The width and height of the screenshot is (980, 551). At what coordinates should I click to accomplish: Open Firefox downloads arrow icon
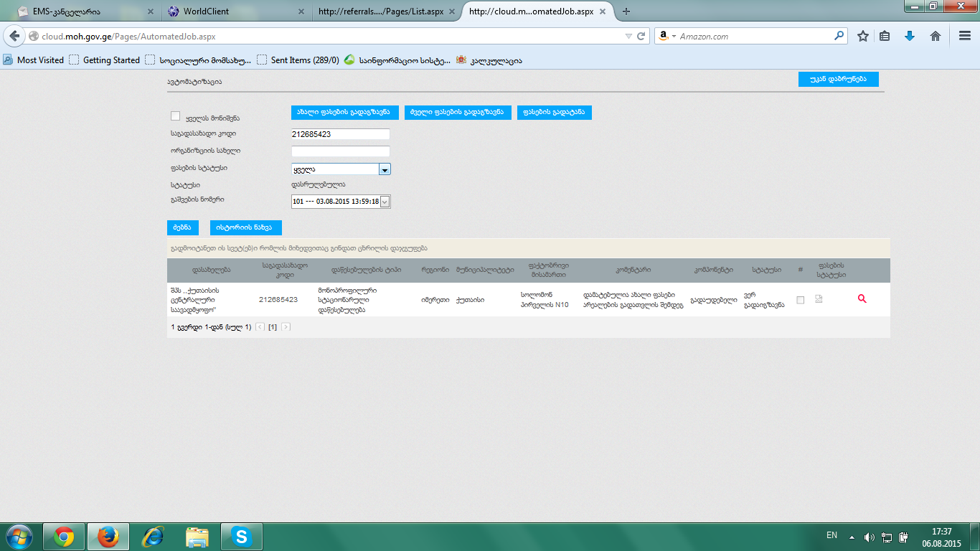click(x=910, y=36)
